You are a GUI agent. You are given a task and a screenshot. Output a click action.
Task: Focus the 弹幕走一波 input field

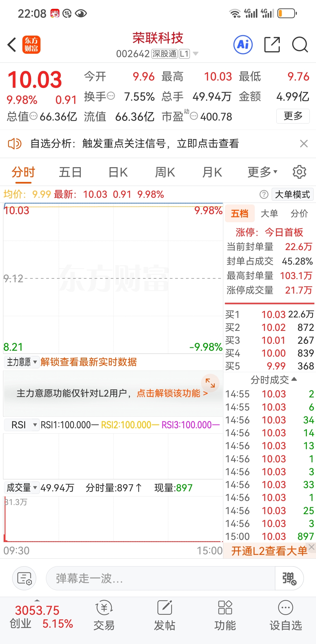coord(161,578)
